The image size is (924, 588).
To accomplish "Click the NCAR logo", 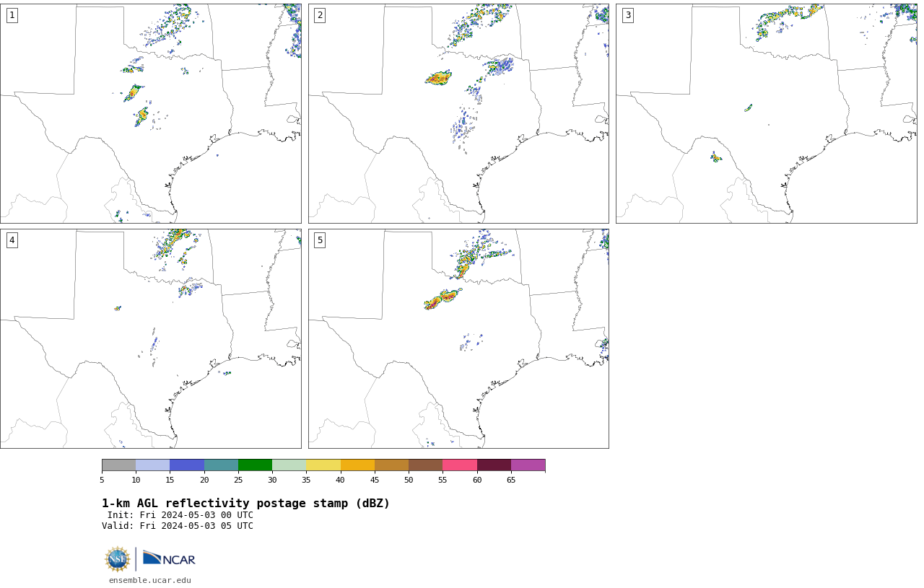I will [x=169, y=558].
